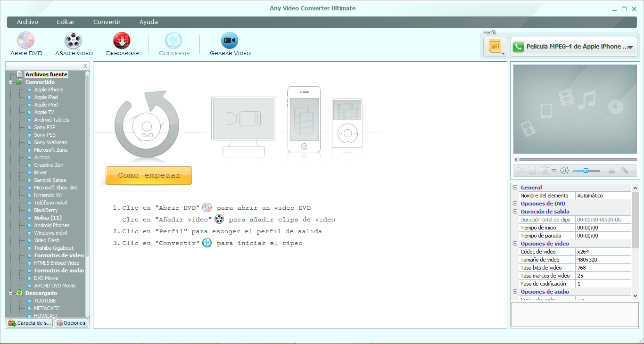644x344 pixels.
Task: Take a snapshot with the camera icon
Action: 545,171
